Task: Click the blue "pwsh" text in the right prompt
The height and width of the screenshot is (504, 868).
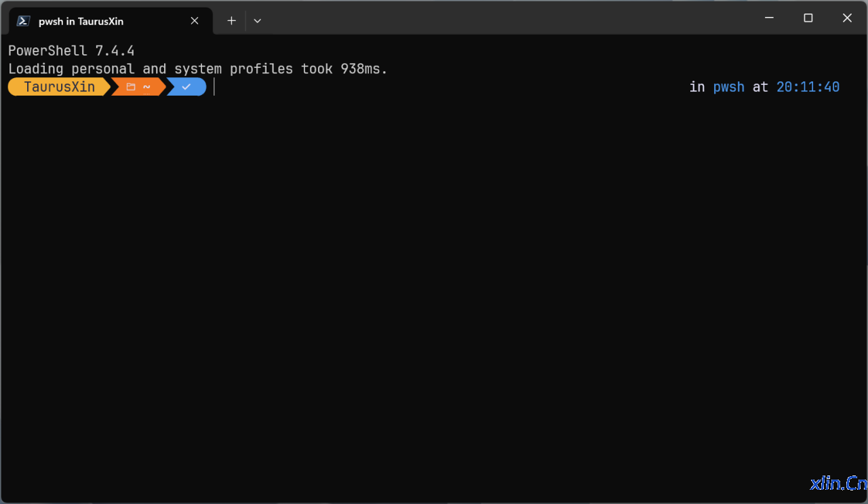Action: [x=729, y=87]
